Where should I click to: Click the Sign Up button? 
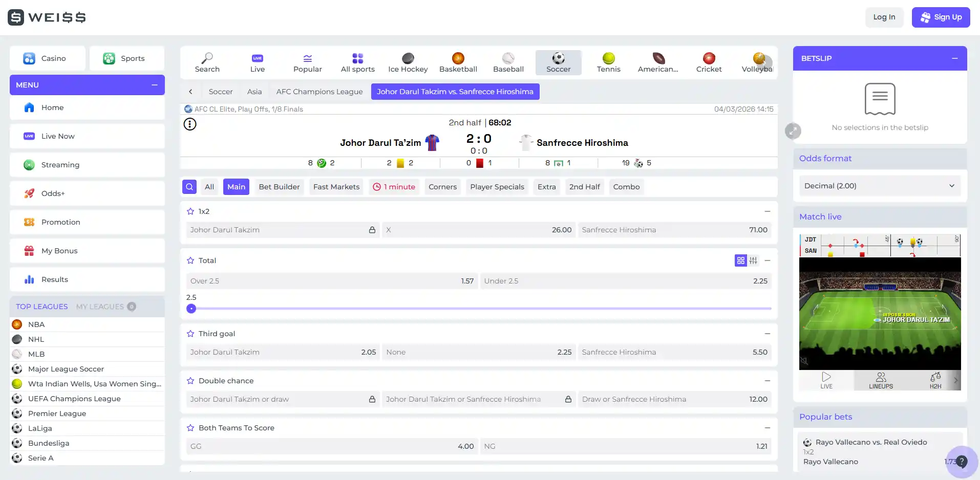941,17
